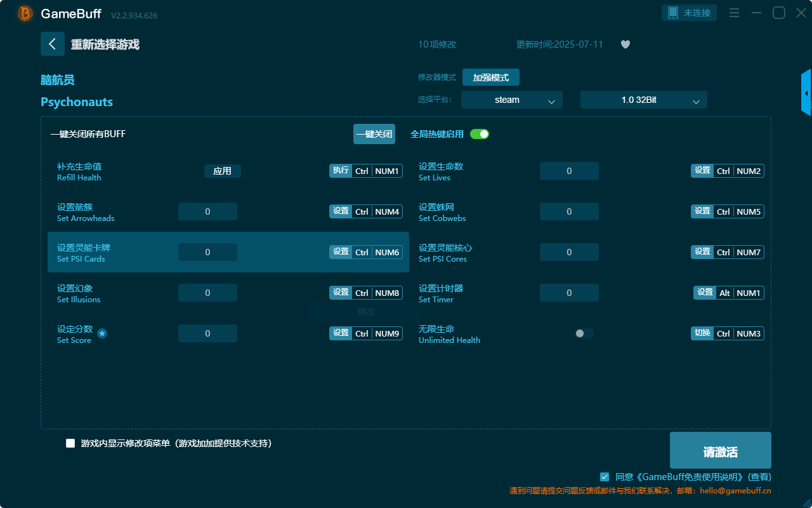Click the 应用 apply button for Refill Health
812x508 pixels.
tap(222, 171)
